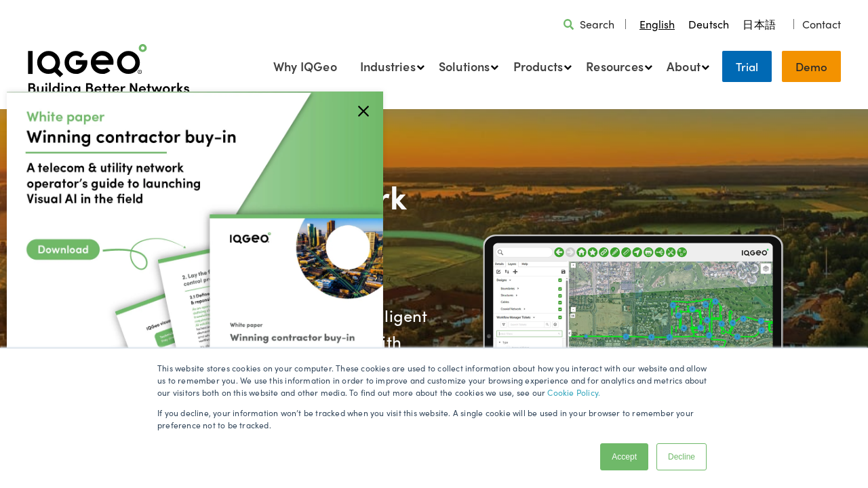
Task: Expand the Resources dropdown chevron
Action: pos(649,67)
